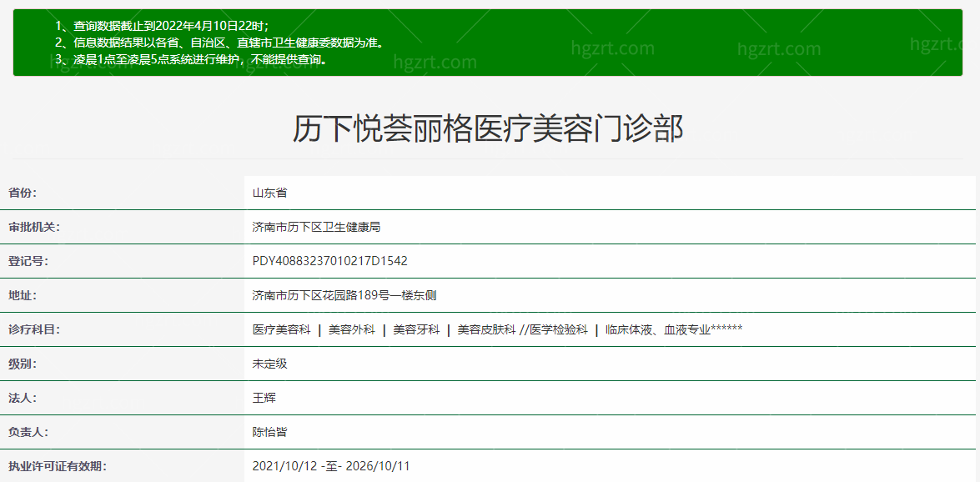This screenshot has height=482, width=980.
Task: Click 美容皮肤科 in the subjects row
Action: (486, 329)
